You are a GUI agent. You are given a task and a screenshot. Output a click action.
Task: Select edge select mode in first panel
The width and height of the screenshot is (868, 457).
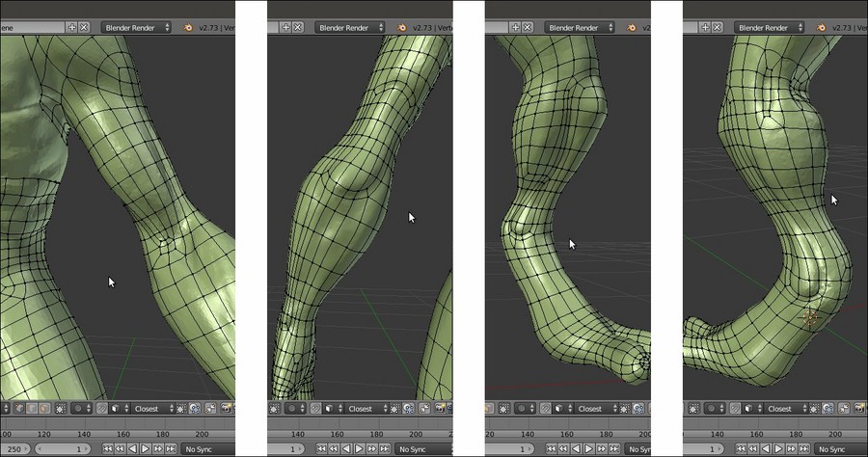point(32,409)
